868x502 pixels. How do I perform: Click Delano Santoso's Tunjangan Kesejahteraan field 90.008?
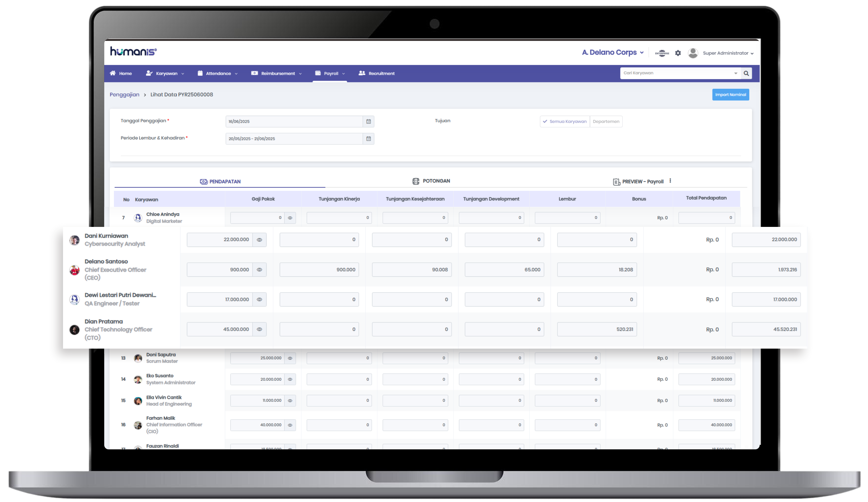pos(412,270)
